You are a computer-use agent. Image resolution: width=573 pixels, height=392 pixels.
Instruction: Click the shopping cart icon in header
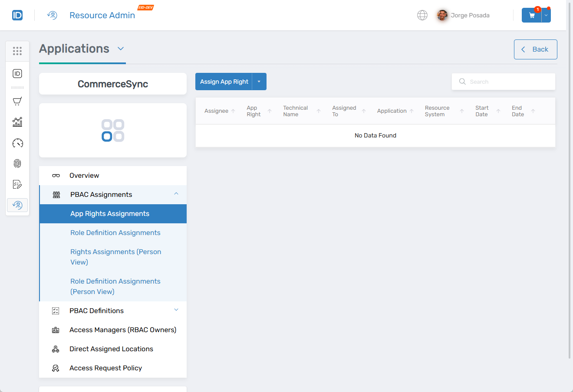click(531, 15)
